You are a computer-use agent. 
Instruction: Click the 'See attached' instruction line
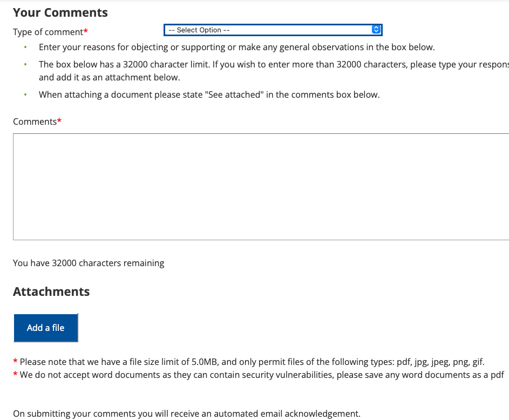click(209, 94)
